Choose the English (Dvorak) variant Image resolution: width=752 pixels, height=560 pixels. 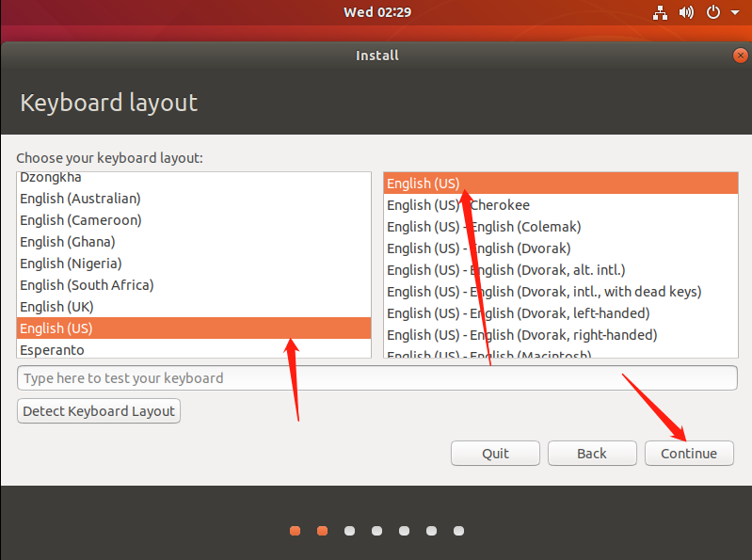point(561,248)
